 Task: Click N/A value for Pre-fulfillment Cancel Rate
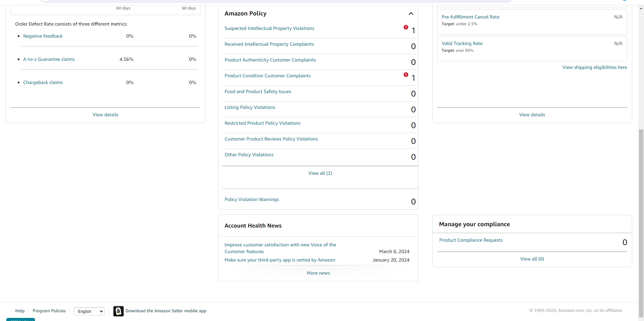pos(618,17)
